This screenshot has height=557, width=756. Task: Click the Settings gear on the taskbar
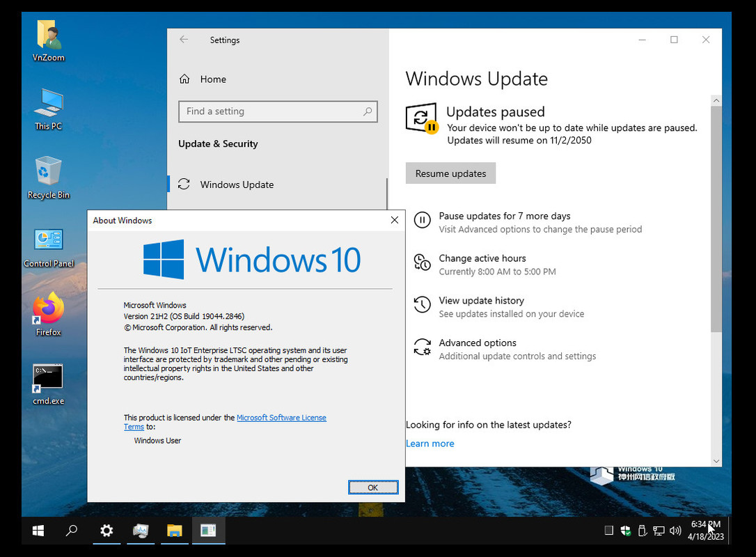pos(107,531)
